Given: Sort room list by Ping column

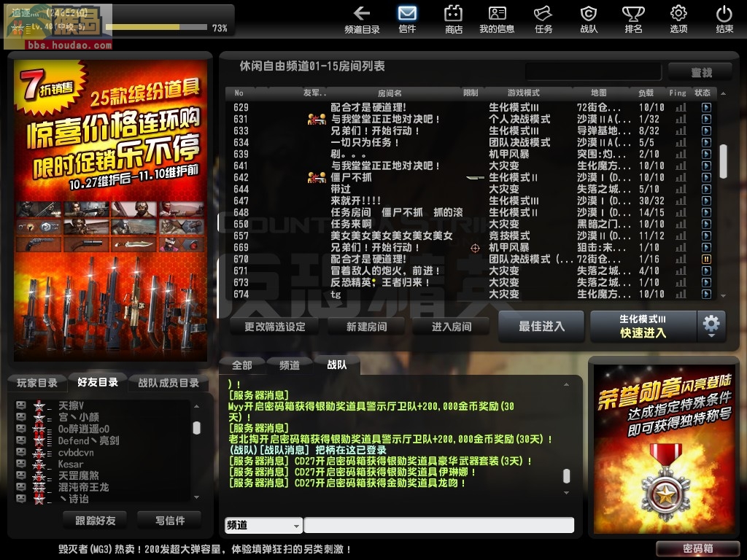Looking at the screenshot, I should pyautogui.click(x=678, y=93).
